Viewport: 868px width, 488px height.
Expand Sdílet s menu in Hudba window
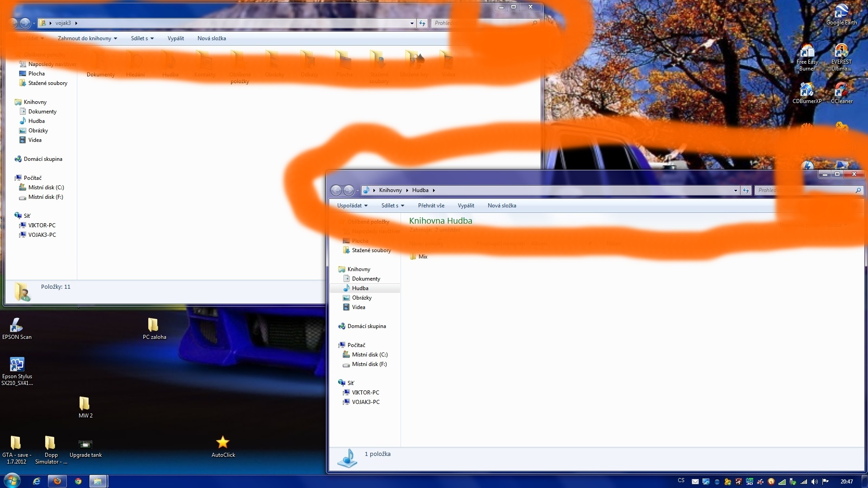392,206
